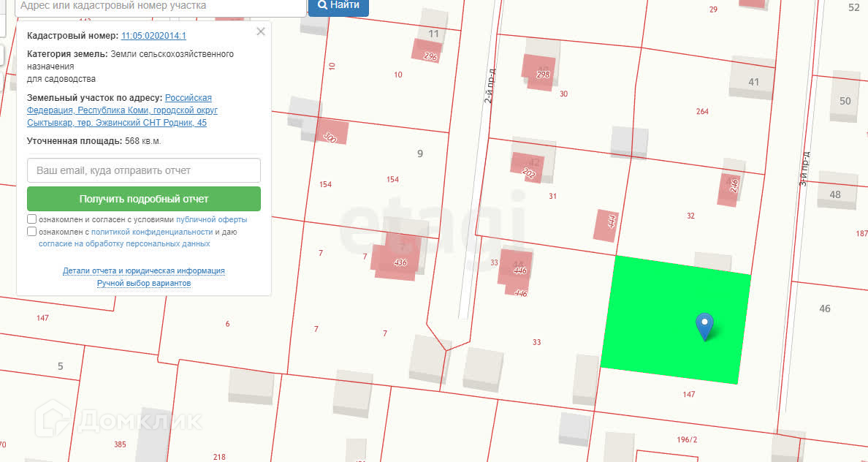Open согласие на обработку персональных данных link

[x=124, y=243]
